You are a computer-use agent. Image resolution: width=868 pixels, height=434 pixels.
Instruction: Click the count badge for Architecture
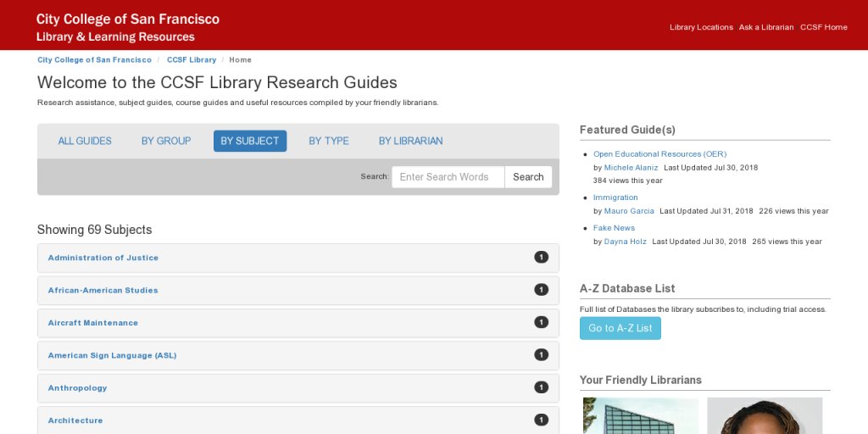pos(542,420)
